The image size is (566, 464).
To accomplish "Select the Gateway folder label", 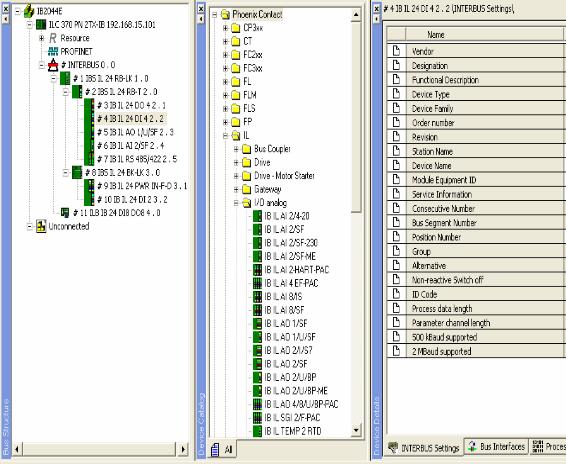I will [267, 189].
